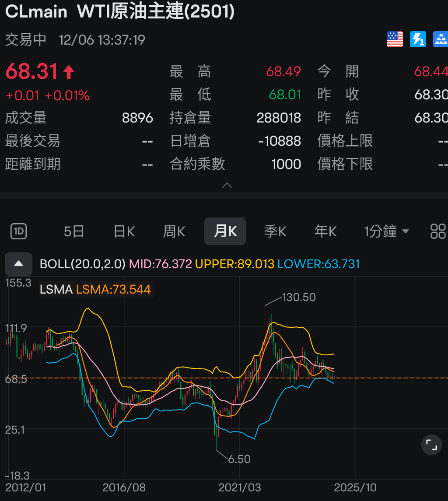Tap the red price up arrow
The width and height of the screenshot is (448, 501).
[69, 72]
